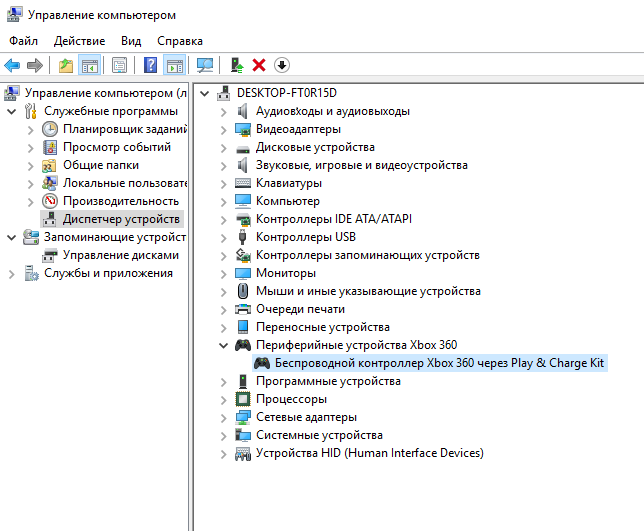Click the Back arrow toolbar icon
644x531 pixels.
click(x=12, y=65)
